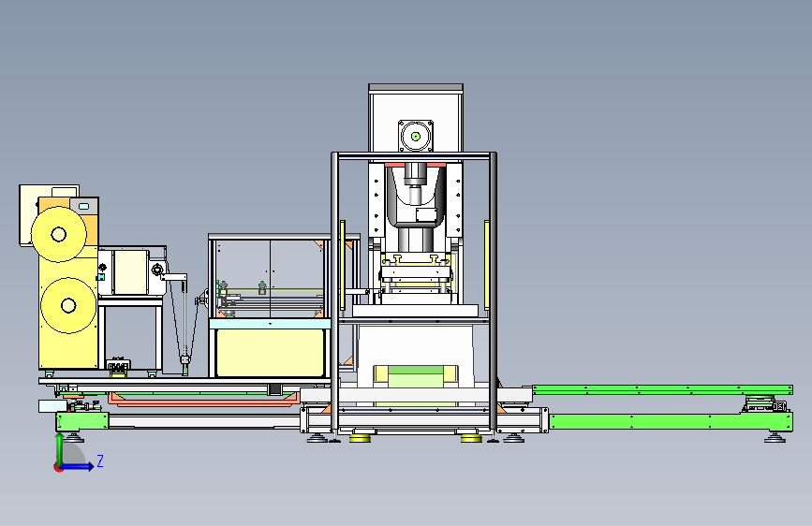Select the small gray display box on reel unit
The height and width of the screenshot is (526, 812).
tap(84, 206)
